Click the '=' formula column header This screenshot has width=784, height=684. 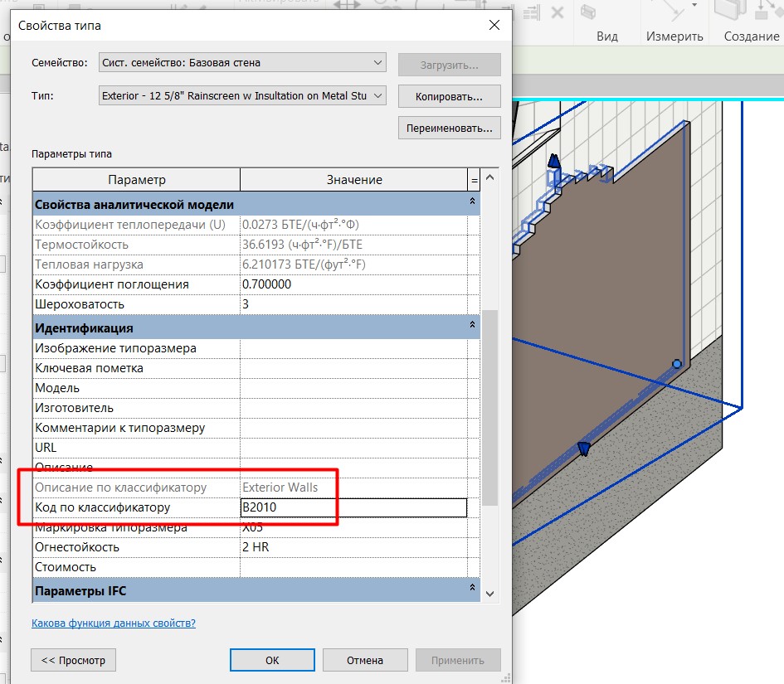point(474,180)
